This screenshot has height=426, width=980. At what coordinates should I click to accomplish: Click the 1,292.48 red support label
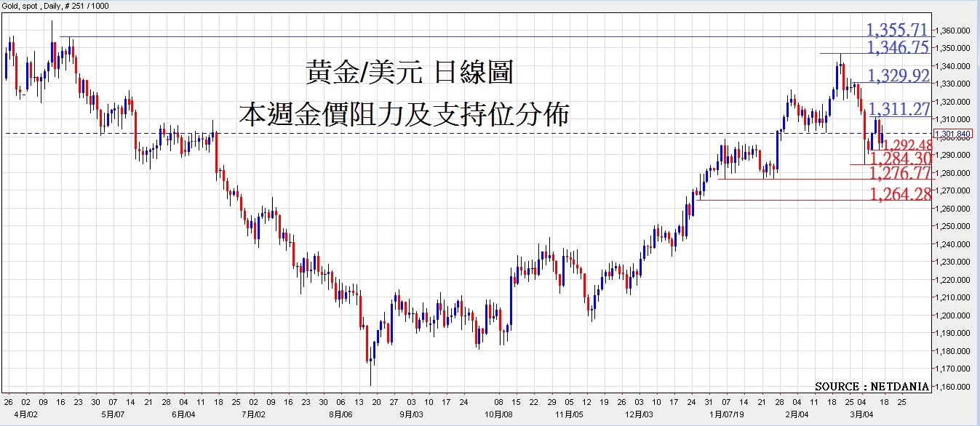click(x=906, y=145)
